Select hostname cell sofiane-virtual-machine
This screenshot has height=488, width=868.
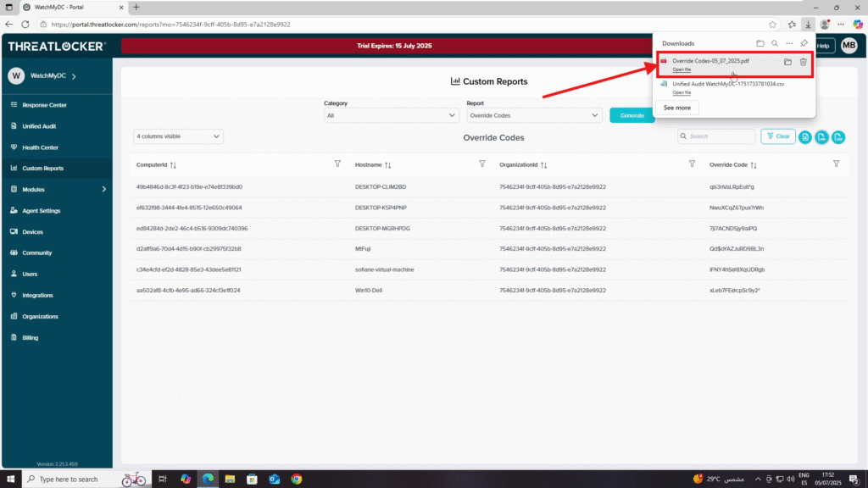click(384, 270)
